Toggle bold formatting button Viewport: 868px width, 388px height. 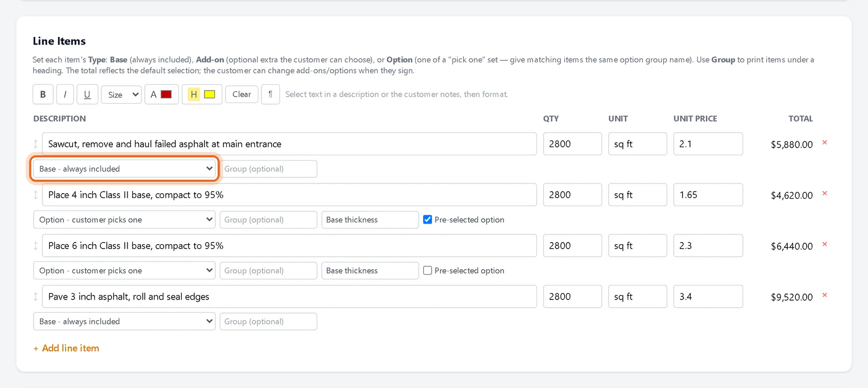tap(43, 94)
